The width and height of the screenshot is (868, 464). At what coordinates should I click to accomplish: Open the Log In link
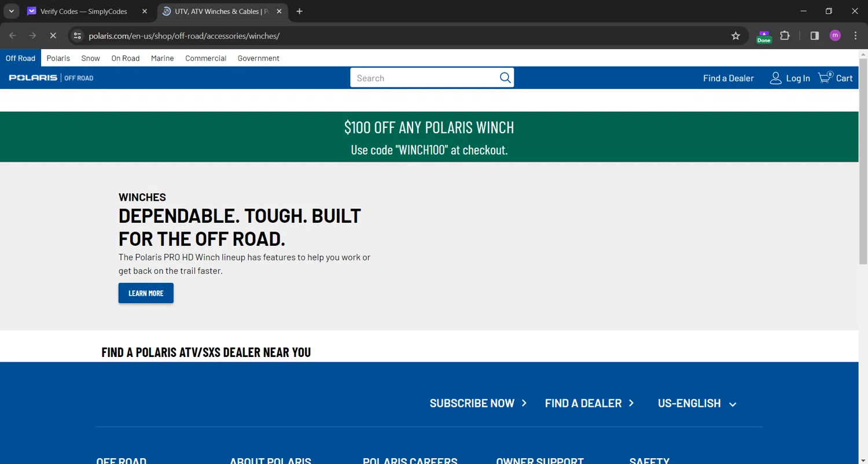tap(798, 78)
